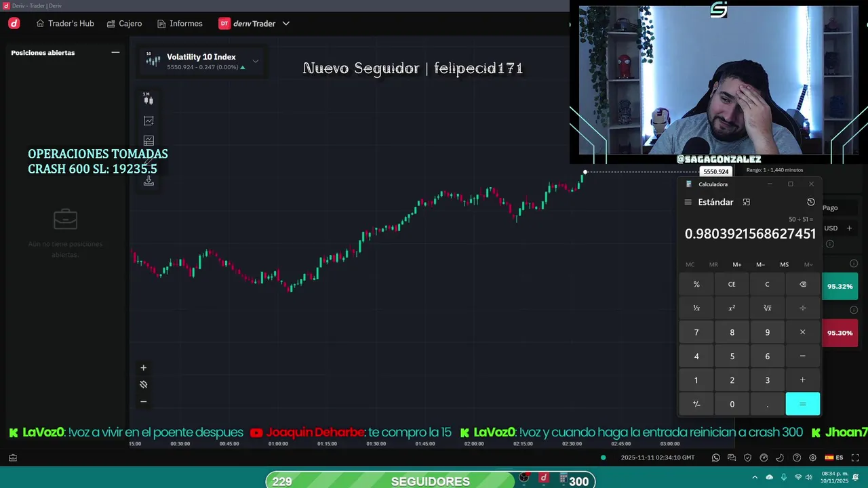The width and height of the screenshot is (868, 488).
Task: Open the Cajero menu
Action: click(x=124, y=23)
